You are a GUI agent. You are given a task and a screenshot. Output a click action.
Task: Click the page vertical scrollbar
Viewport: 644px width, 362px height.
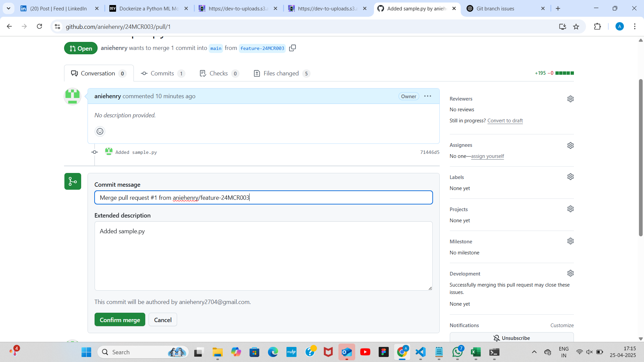point(640,158)
